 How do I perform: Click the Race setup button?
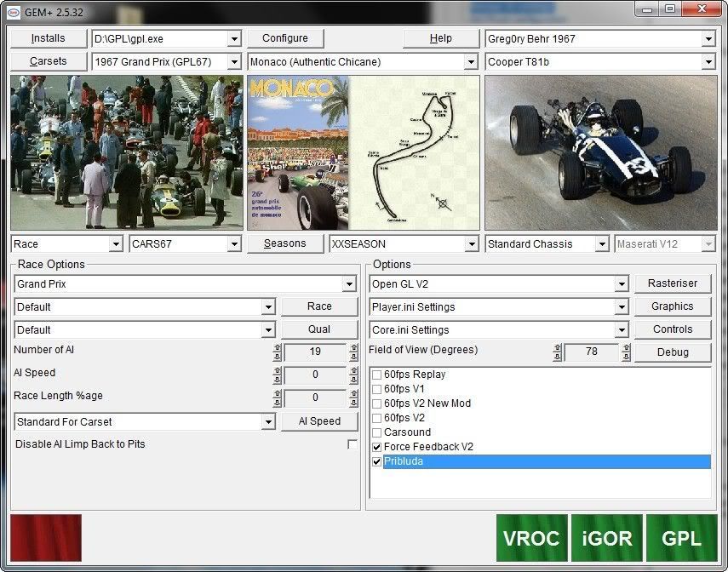pos(319,306)
